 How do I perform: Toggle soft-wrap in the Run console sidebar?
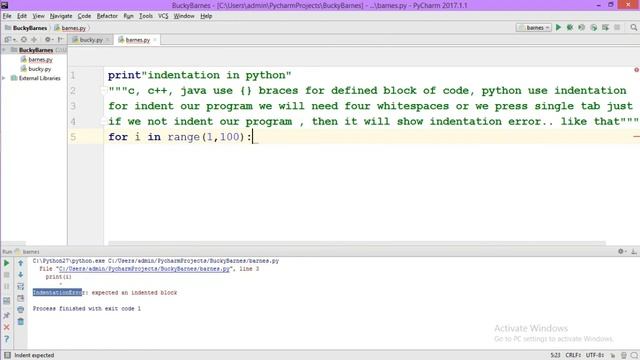[20, 287]
